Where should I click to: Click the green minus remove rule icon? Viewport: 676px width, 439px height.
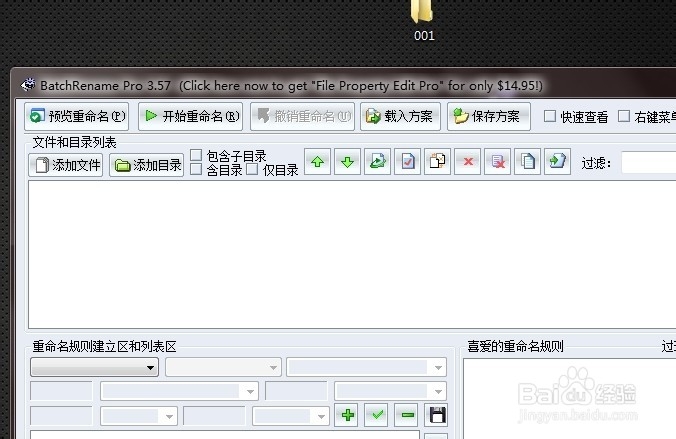pos(407,415)
